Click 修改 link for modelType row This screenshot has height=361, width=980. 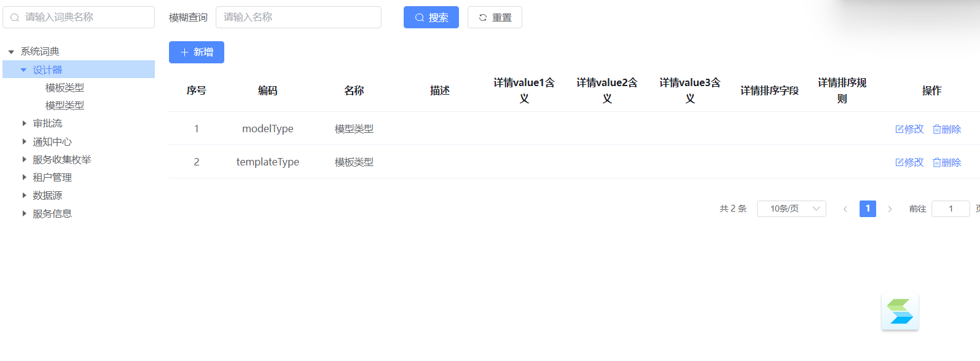point(909,129)
